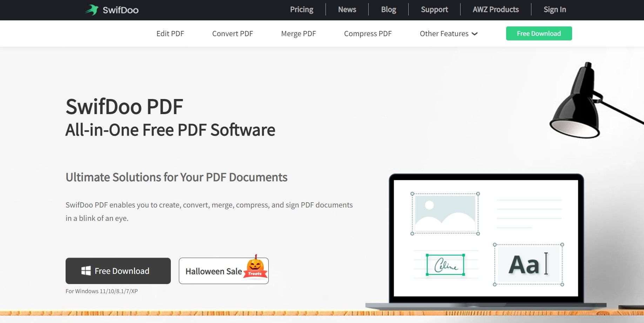Screen dimensions: 644x323
Task: Go to Compress PDF page
Action: click(368, 34)
